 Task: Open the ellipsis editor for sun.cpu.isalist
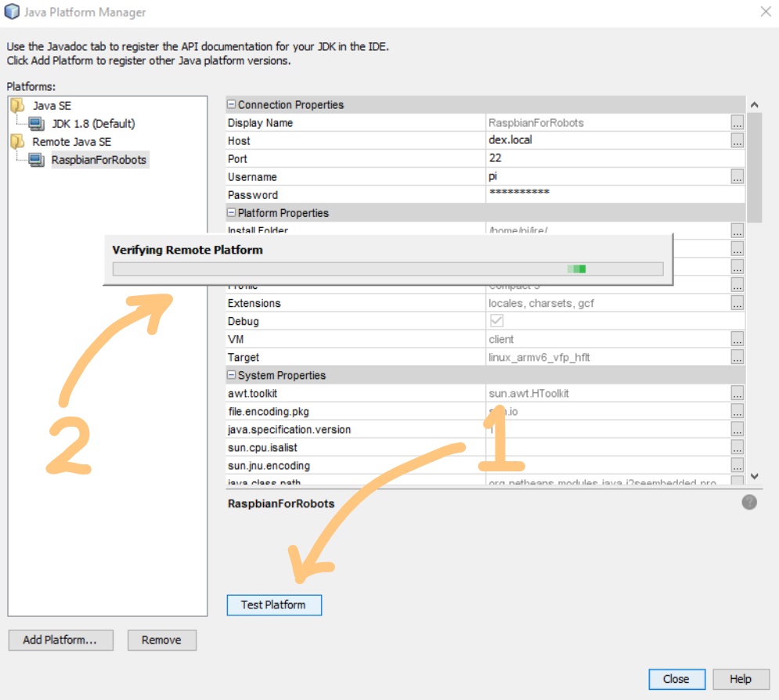coord(738,447)
